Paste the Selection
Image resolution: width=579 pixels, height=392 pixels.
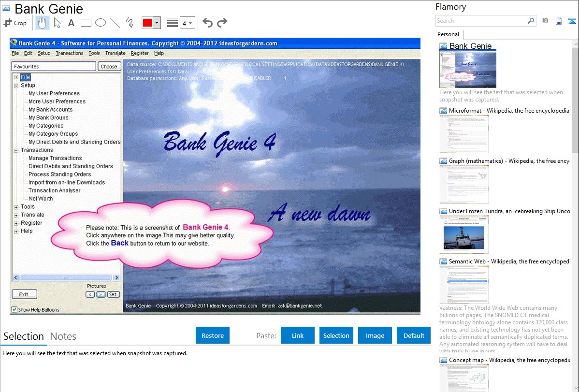pos(336,335)
